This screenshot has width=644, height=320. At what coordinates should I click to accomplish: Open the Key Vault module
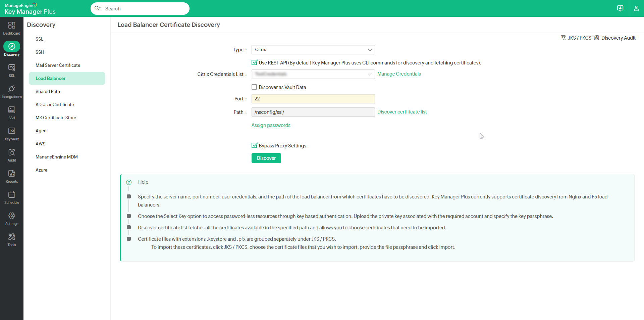click(12, 133)
